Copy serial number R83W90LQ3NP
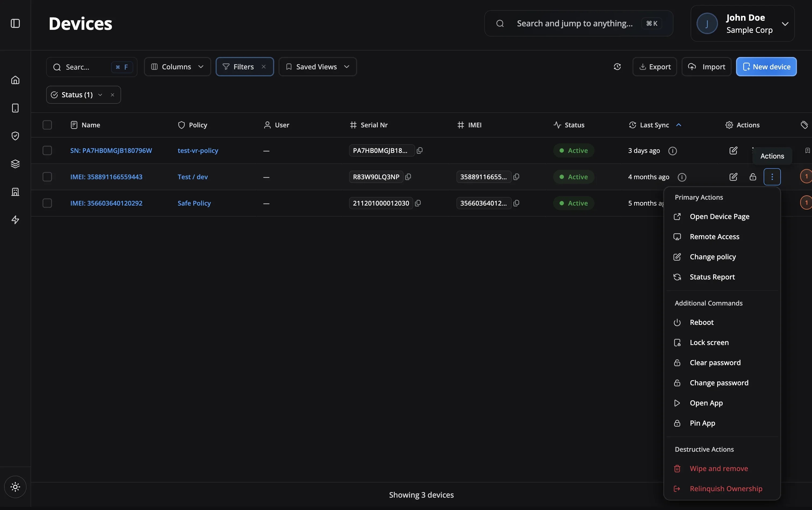This screenshot has width=812, height=510. [x=408, y=177]
